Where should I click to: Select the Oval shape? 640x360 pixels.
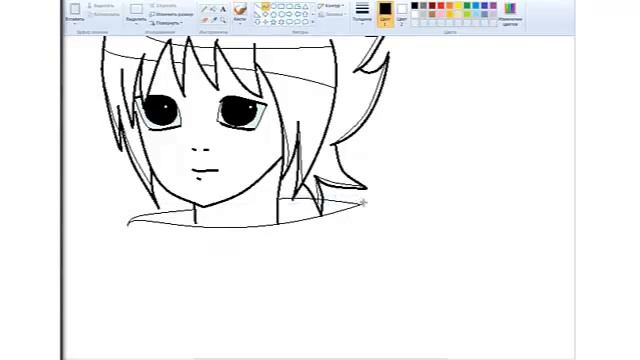[273, 6]
